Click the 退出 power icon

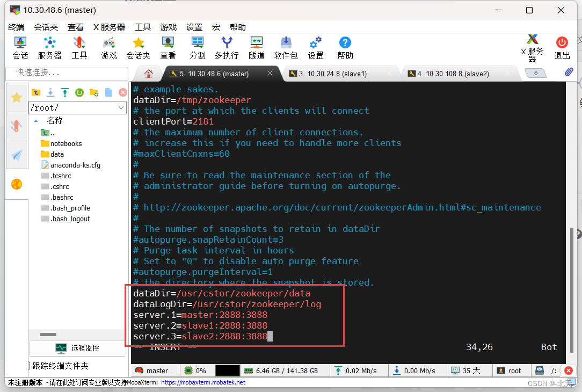click(x=562, y=48)
